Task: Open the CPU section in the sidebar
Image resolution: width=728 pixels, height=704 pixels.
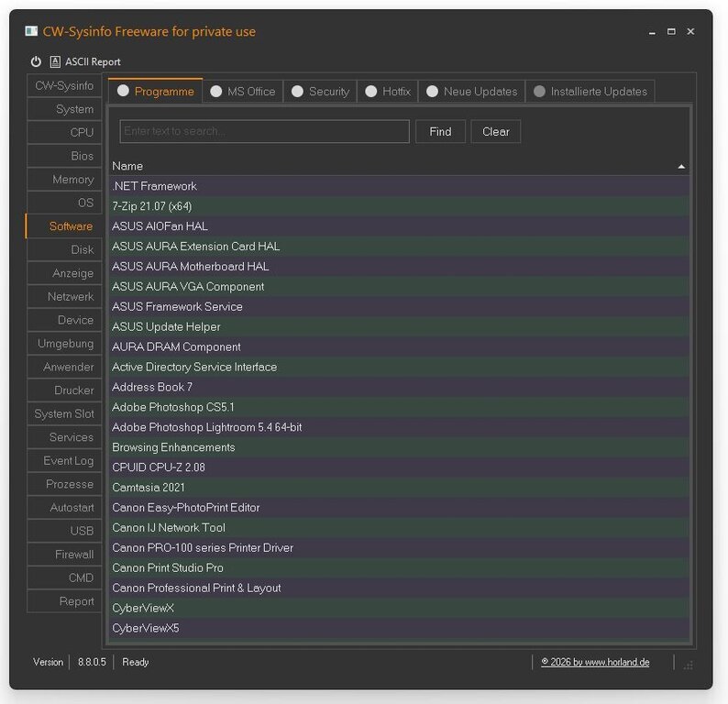Action: tap(64, 133)
